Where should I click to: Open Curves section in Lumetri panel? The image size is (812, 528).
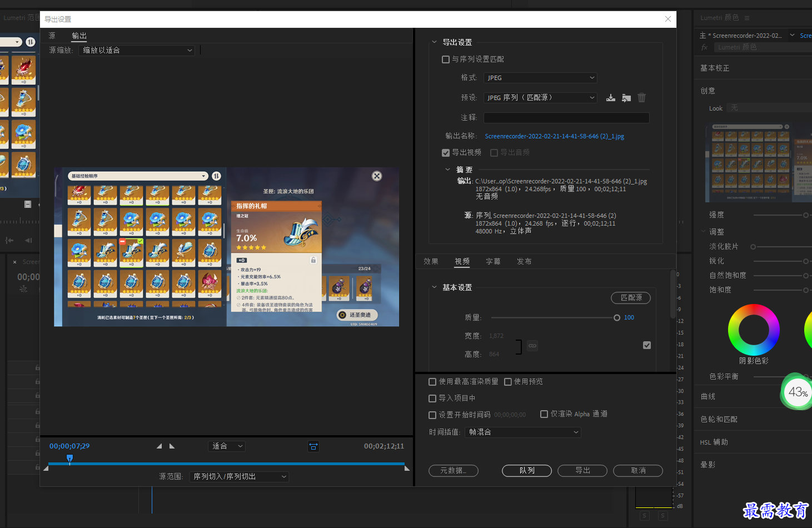pos(708,397)
